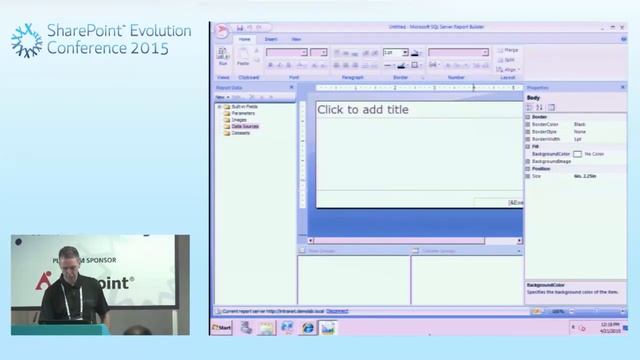Click the Split cells button
The height and width of the screenshot is (360, 640).
coord(506,60)
